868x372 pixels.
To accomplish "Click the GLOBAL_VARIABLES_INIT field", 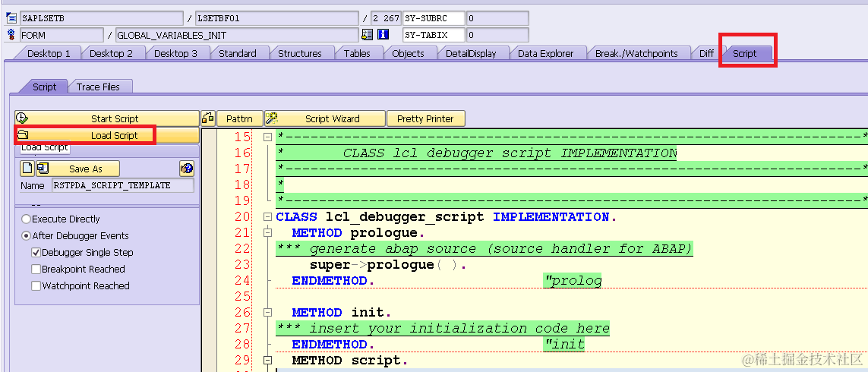I will pos(237,36).
